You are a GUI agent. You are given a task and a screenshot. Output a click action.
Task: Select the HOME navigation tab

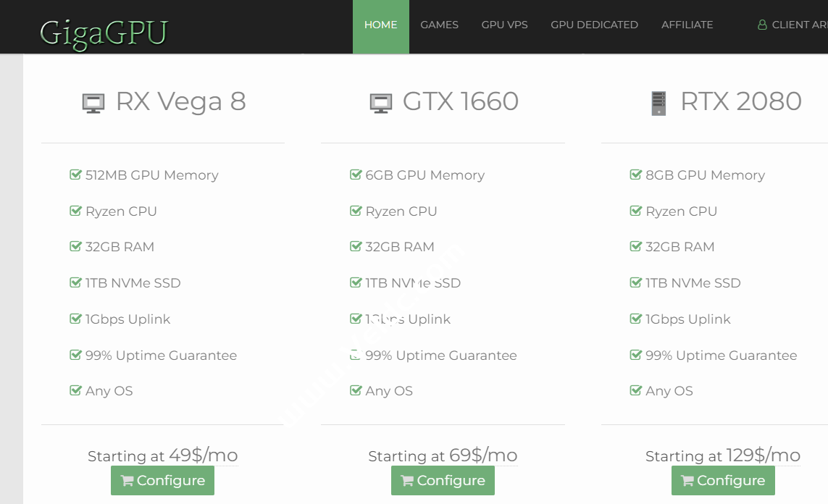(380, 24)
